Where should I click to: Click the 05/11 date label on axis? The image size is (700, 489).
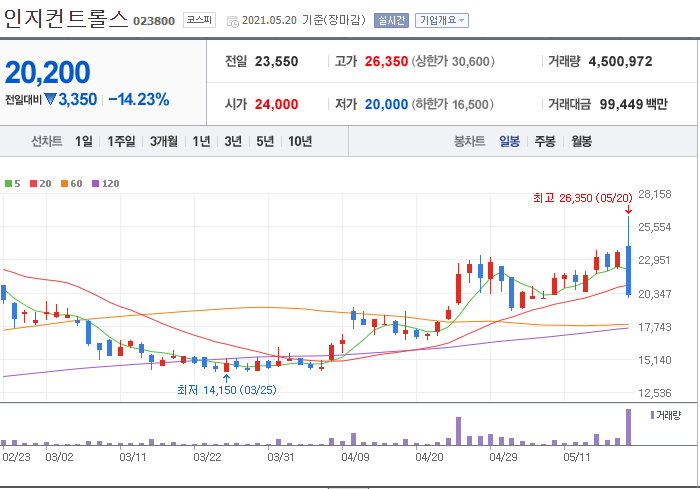coord(576,457)
